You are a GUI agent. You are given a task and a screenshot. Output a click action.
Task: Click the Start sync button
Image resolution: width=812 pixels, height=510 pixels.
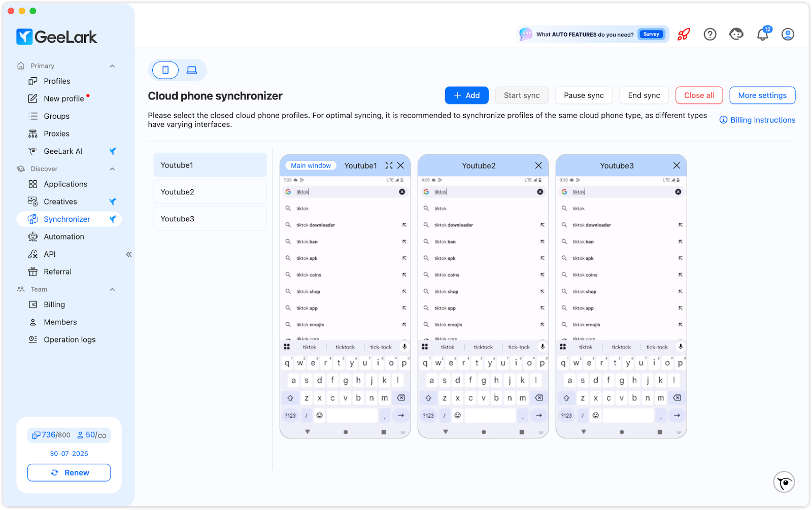tap(522, 95)
